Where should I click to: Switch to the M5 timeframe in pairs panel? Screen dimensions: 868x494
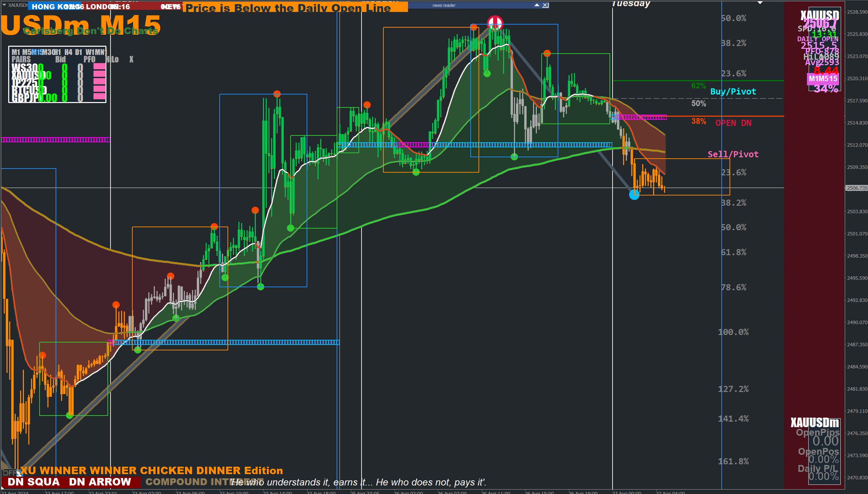[x=27, y=52]
